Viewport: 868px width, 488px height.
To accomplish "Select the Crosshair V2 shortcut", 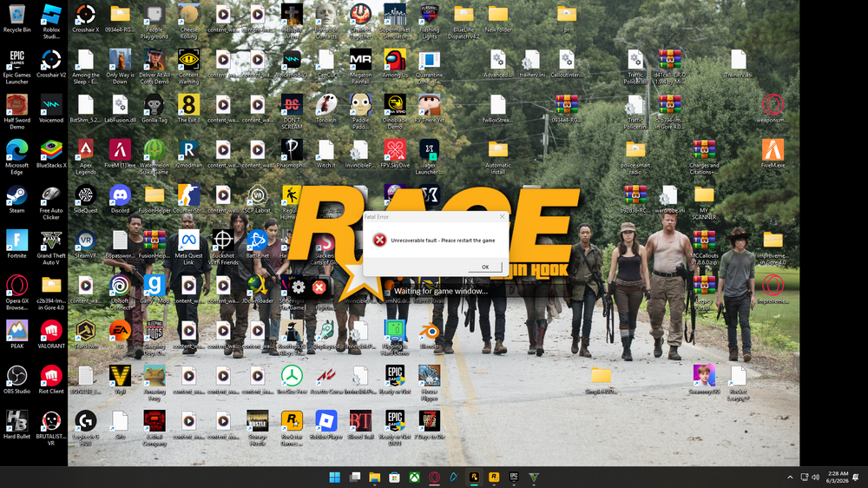I will pos(51,63).
